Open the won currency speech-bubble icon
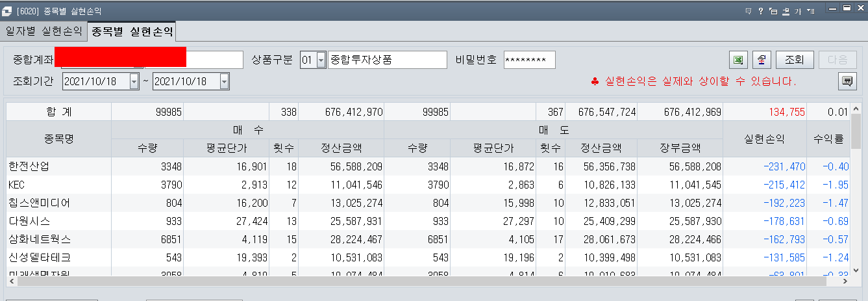 point(847,81)
